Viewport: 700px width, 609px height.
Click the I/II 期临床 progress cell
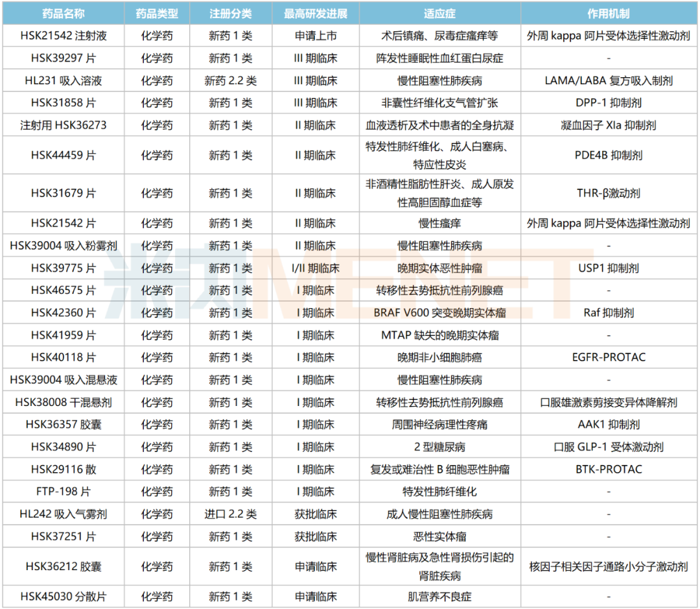pos(316,268)
